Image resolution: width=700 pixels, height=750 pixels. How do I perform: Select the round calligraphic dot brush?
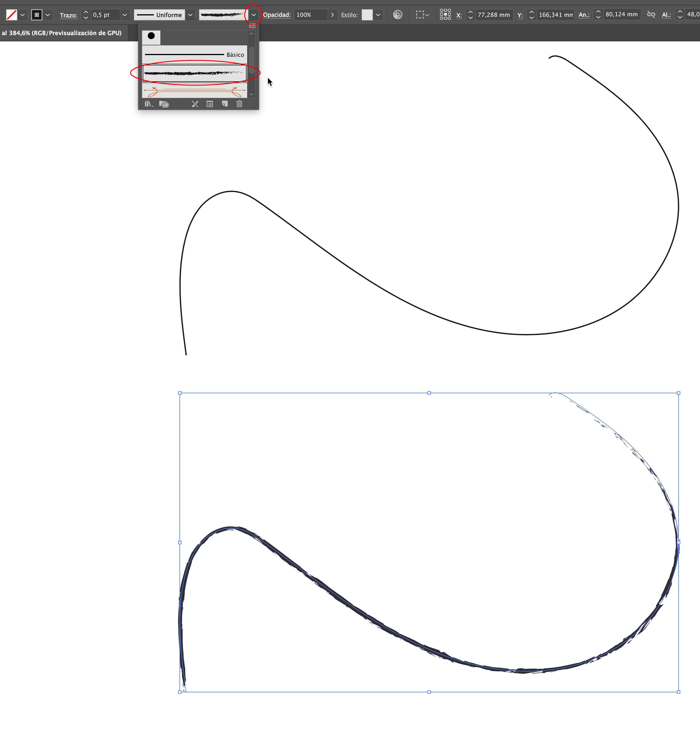pyautogui.click(x=151, y=37)
